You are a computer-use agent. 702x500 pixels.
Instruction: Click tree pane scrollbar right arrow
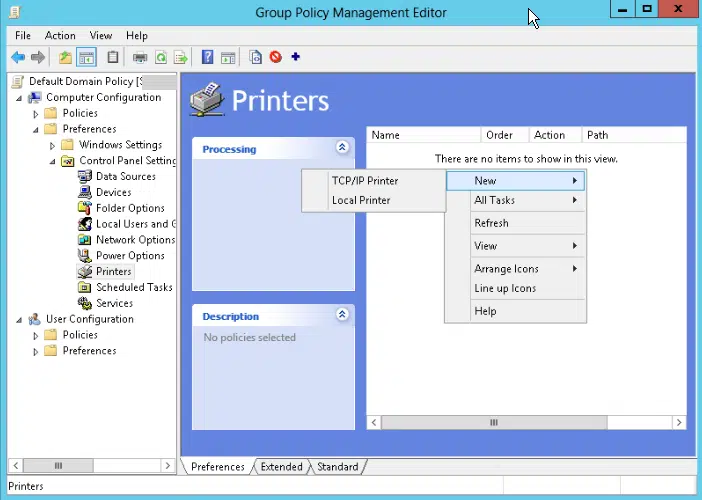pyautogui.click(x=167, y=466)
